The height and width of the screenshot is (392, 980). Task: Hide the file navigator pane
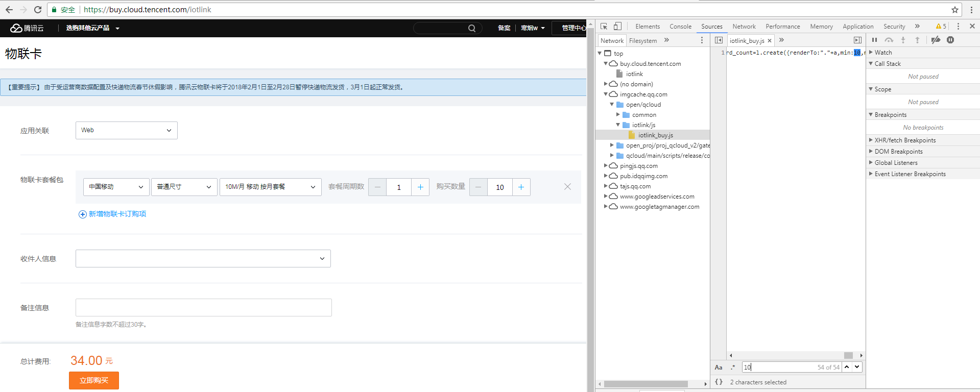pos(719,40)
